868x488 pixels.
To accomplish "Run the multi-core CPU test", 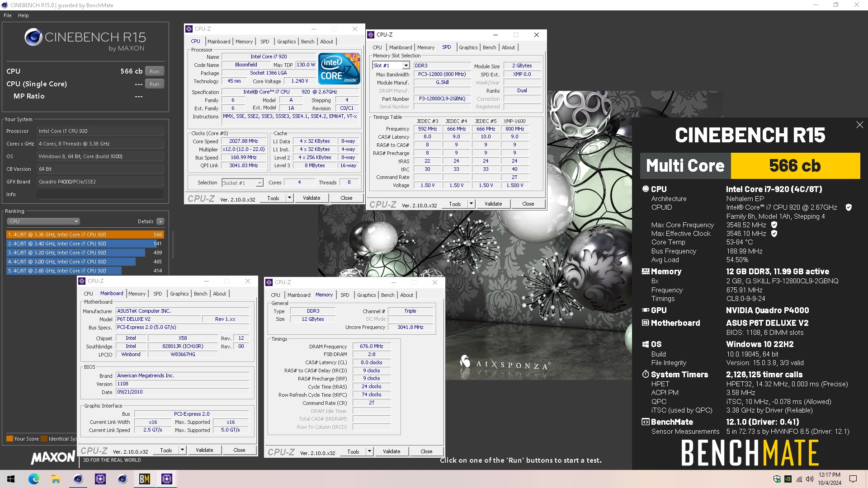I will (x=155, y=71).
